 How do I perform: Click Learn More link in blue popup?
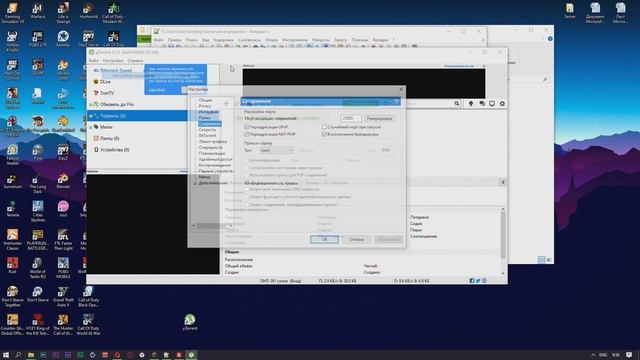coord(157,90)
